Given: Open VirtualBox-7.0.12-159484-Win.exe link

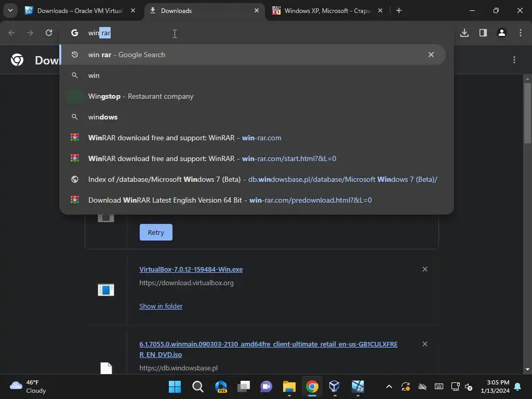Looking at the screenshot, I should pos(191,270).
